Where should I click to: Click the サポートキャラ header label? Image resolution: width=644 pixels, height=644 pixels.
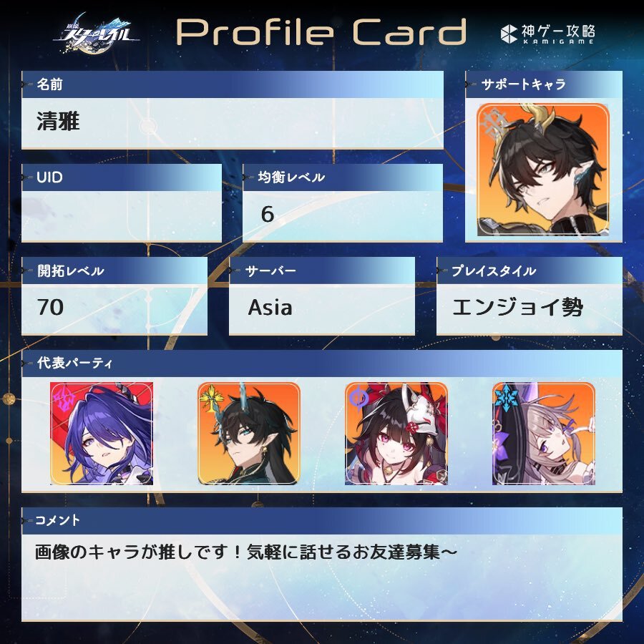523,84
